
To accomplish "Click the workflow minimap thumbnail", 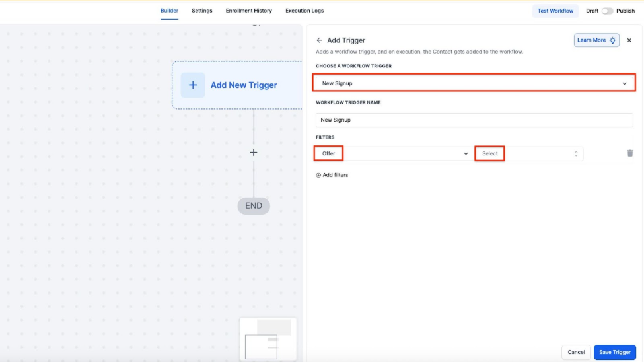I will click(268, 339).
